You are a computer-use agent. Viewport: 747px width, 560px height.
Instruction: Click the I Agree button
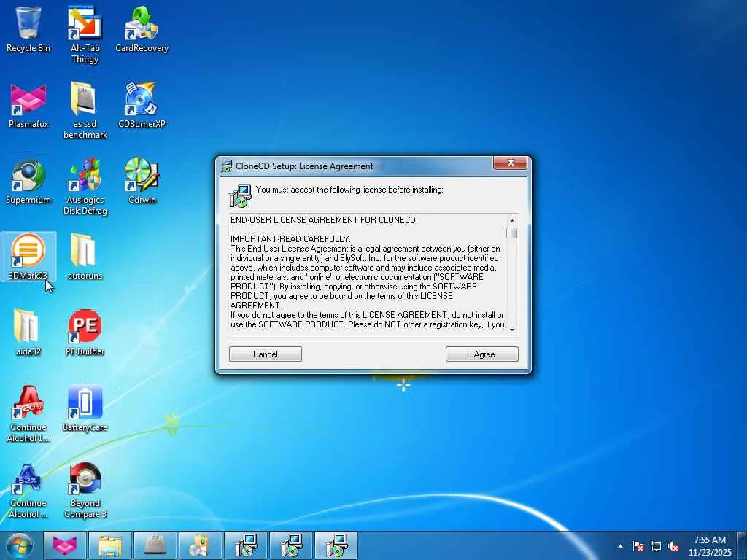482,354
